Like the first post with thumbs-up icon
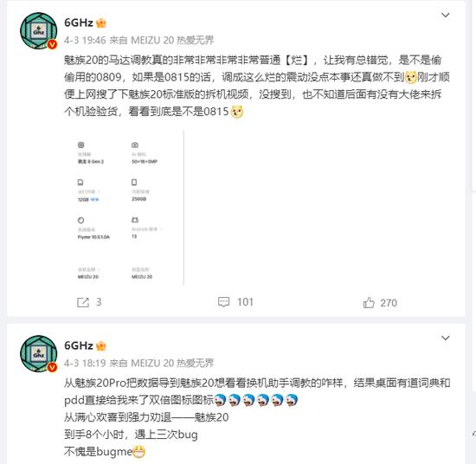Viewport: 476px width, 464px height. coord(369,302)
